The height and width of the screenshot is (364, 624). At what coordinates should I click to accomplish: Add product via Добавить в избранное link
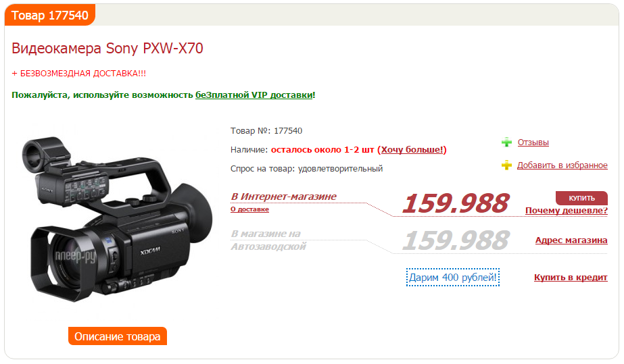click(x=562, y=165)
